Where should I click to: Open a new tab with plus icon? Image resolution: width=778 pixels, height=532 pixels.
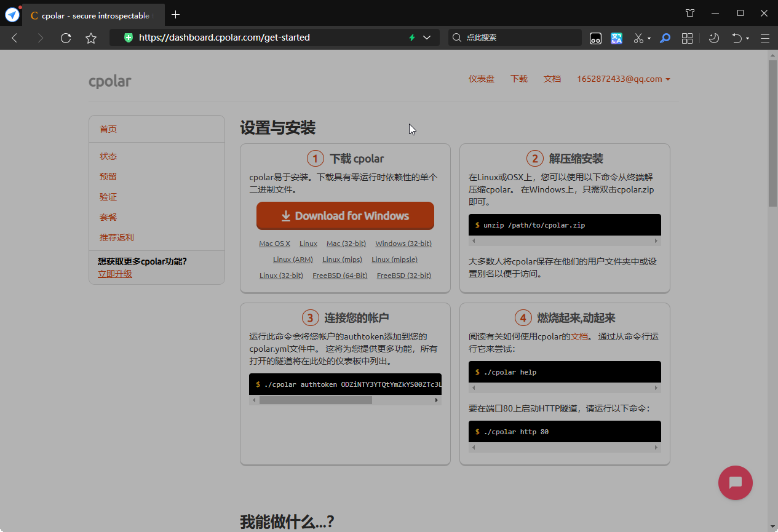click(176, 14)
